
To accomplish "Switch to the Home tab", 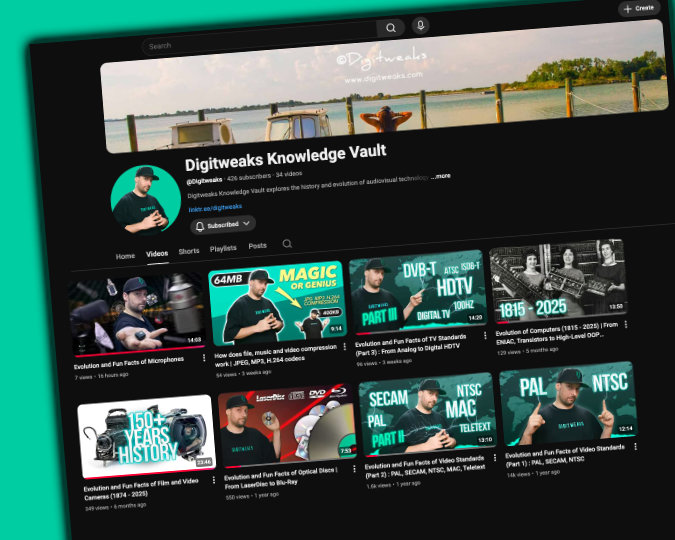I will click(x=125, y=256).
